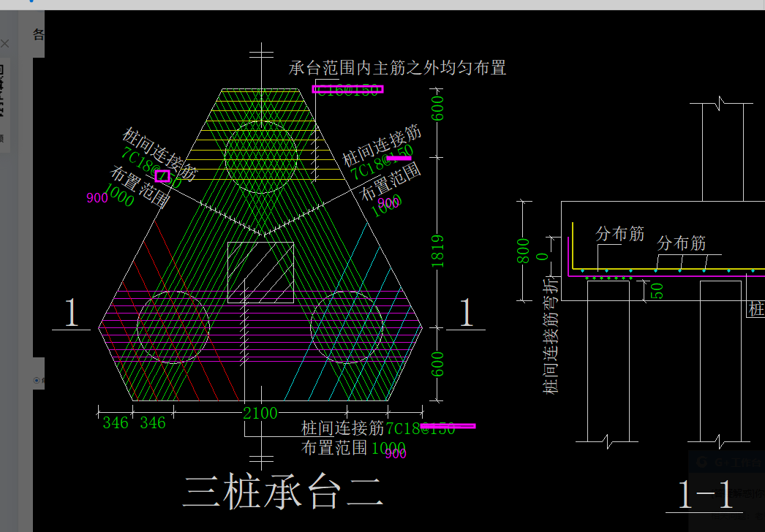Screen dimensions: 765x532
Task: Click the 承台范围内主筋之外均匀布置 note
Action: (397, 68)
